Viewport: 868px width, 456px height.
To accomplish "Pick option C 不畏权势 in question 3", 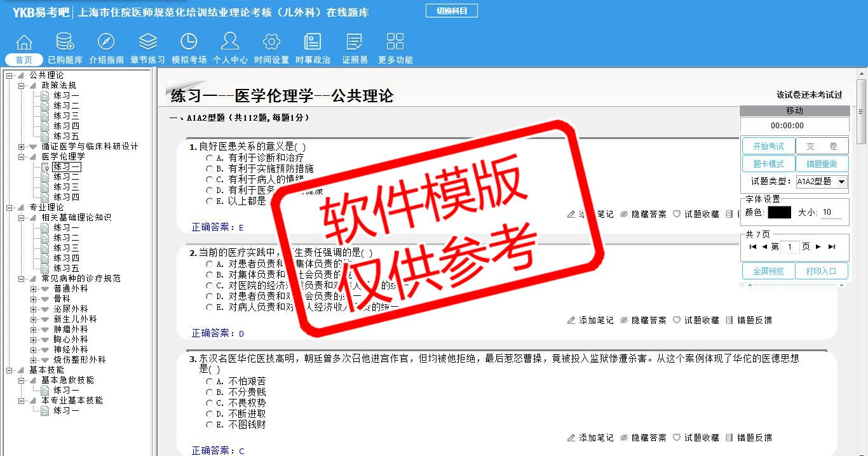I will pyautogui.click(x=209, y=403).
